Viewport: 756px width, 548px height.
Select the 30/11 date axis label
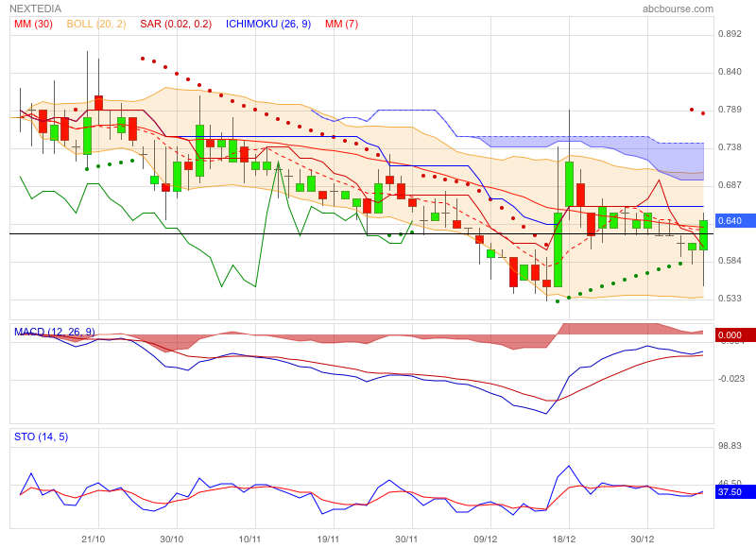[406, 539]
